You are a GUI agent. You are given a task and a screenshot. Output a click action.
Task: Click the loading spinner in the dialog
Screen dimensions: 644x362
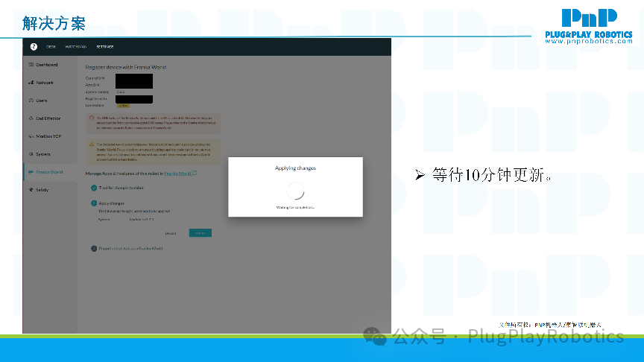click(x=295, y=191)
